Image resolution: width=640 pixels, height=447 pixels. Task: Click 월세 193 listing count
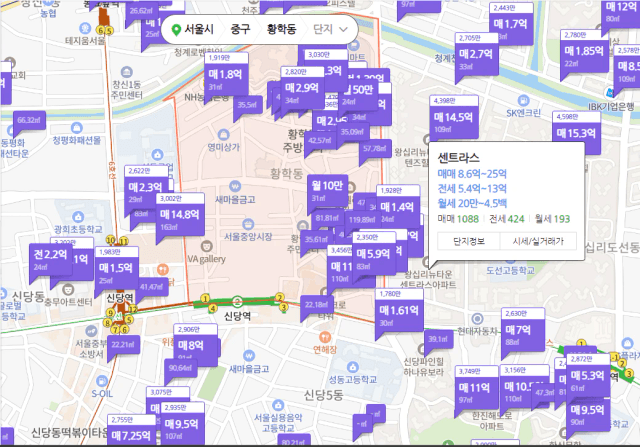tap(552, 219)
